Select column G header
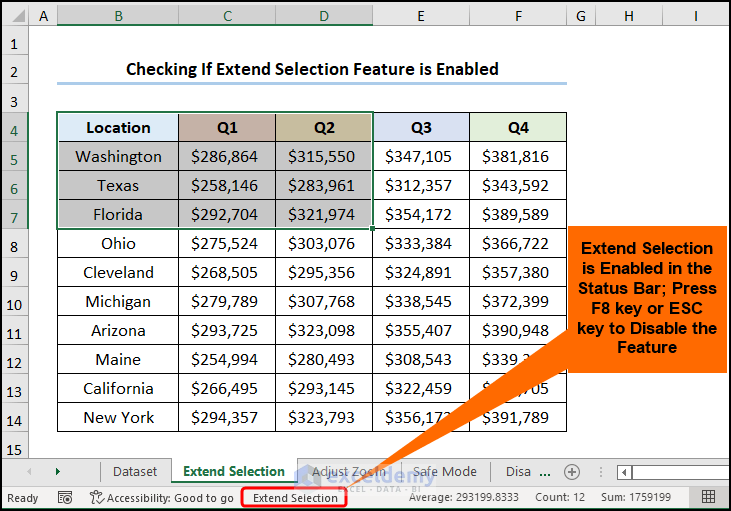 [581, 16]
